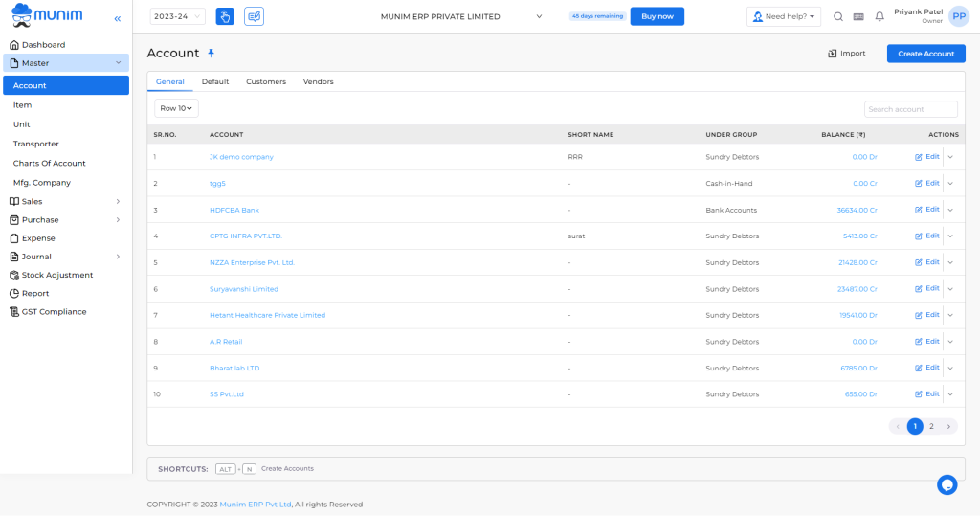Image resolution: width=980 pixels, height=516 pixels.
Task: Focus the Search account field
Action: 911,109
